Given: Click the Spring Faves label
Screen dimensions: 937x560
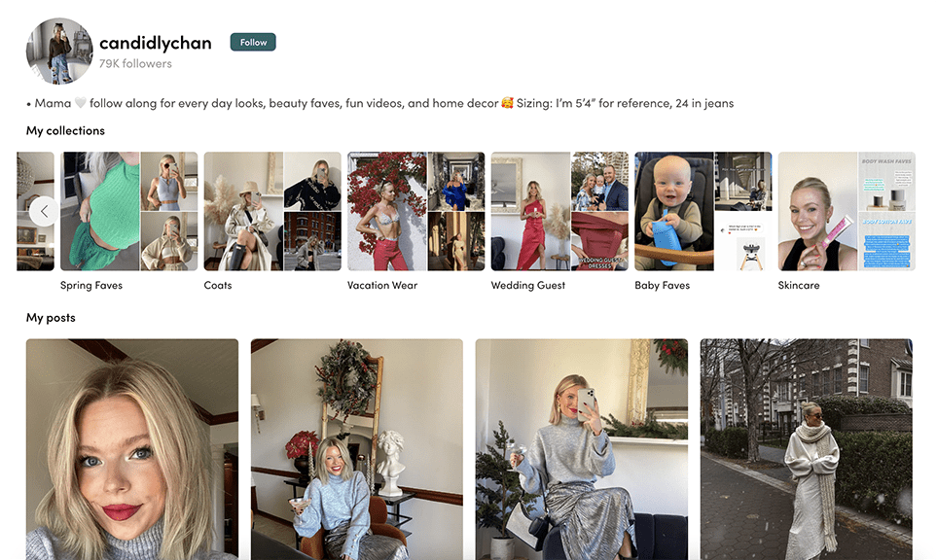Looking at the screenshot, I should [91, 286].
